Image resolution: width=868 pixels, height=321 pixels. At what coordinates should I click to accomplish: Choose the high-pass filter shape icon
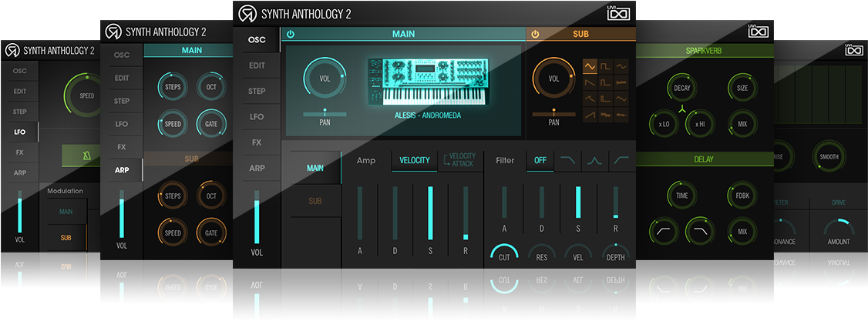pos(622,161)
